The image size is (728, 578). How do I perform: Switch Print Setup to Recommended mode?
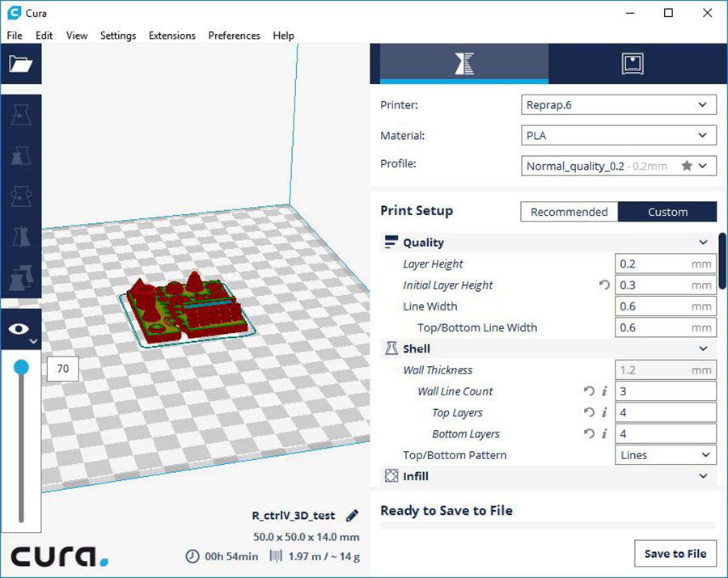569,212
